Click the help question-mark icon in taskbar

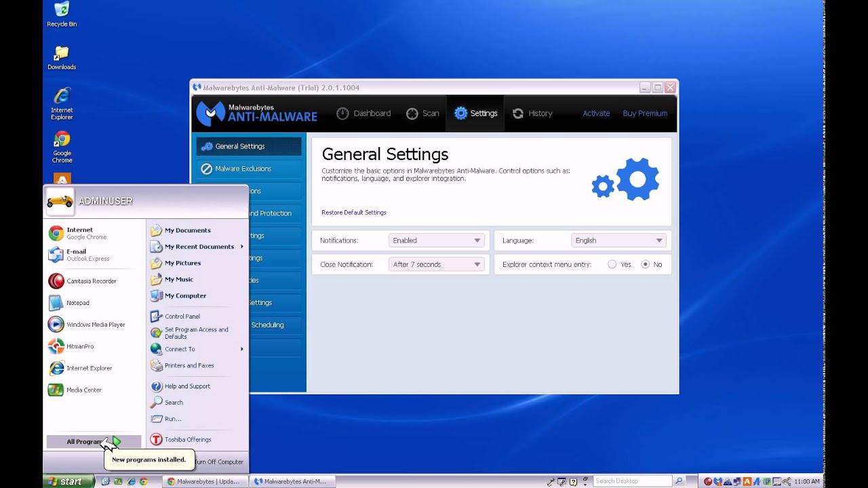(574, 481)
